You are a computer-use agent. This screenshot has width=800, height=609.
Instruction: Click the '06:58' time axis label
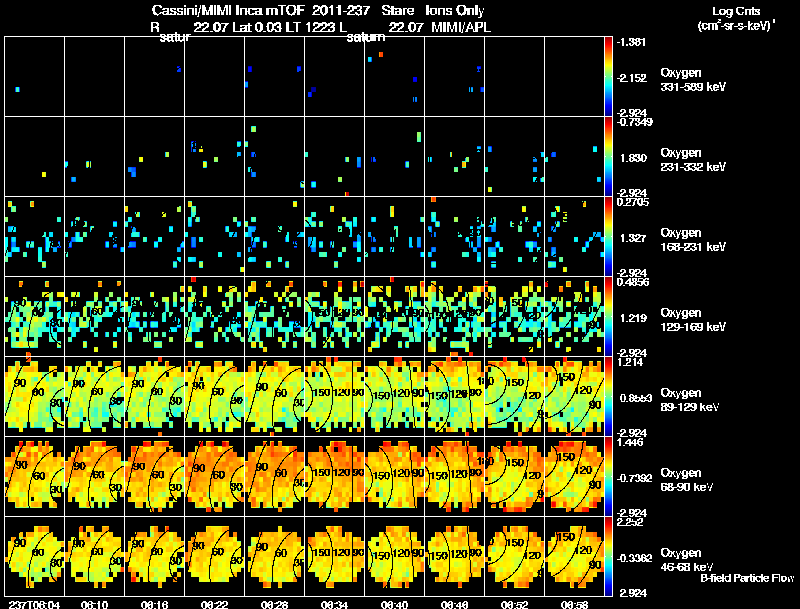click(574, 604)
